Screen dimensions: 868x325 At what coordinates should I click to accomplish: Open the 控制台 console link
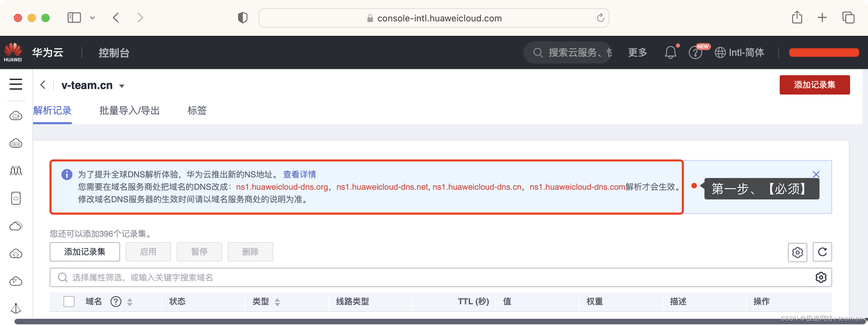[114, 53]
